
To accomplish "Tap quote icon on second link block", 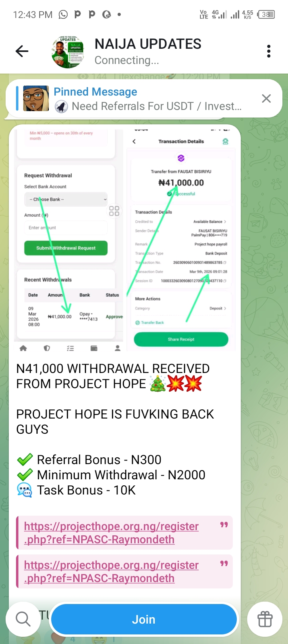I will pyautogui.click(x=224, y=563).
